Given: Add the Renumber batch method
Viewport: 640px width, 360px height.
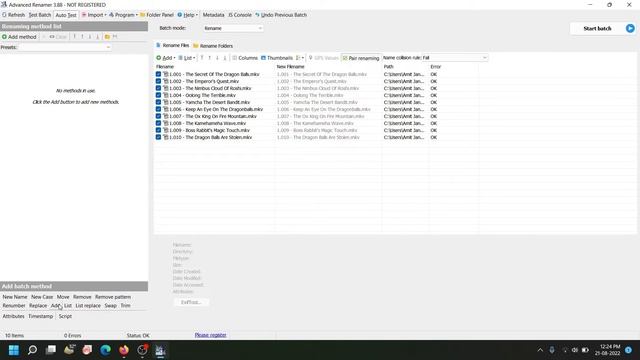Looking at the screenshot, I should (14, 306).
